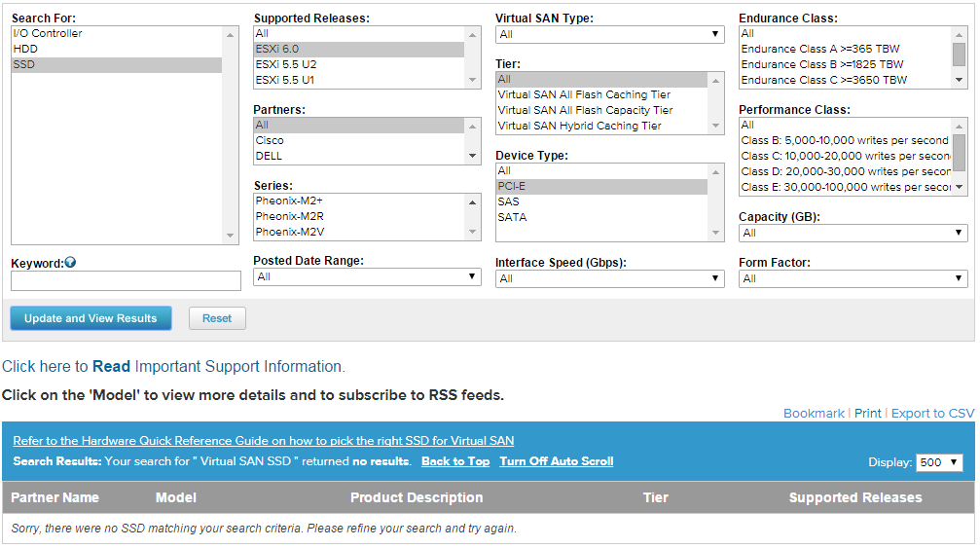Choose All in the Partners list

pyautogui.click(x=359, y=125)
